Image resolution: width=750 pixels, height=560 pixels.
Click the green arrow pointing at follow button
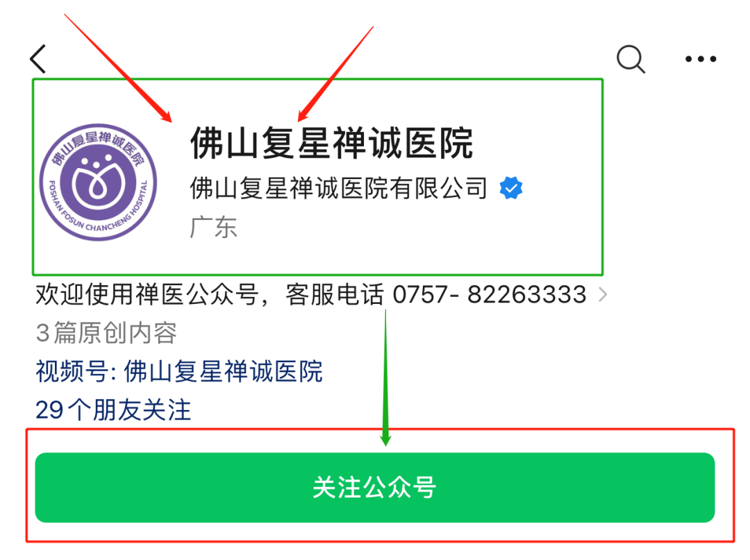click(385, 377)
